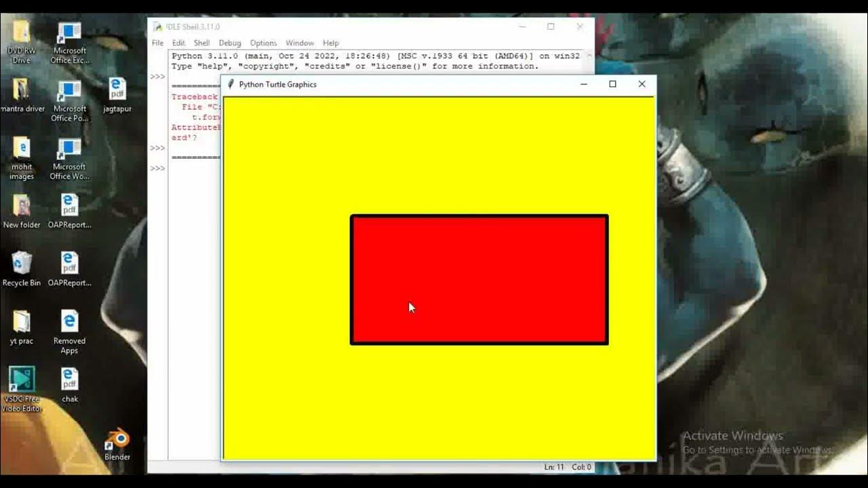Launch the Blender desktop shortcut
This screenshot has height=488, width=868.
(117, 444)
